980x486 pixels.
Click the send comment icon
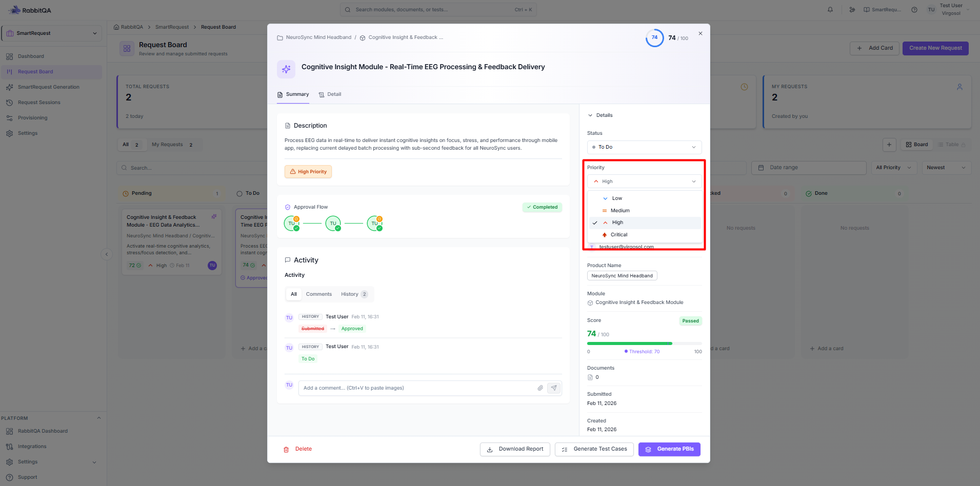point(554,388)
